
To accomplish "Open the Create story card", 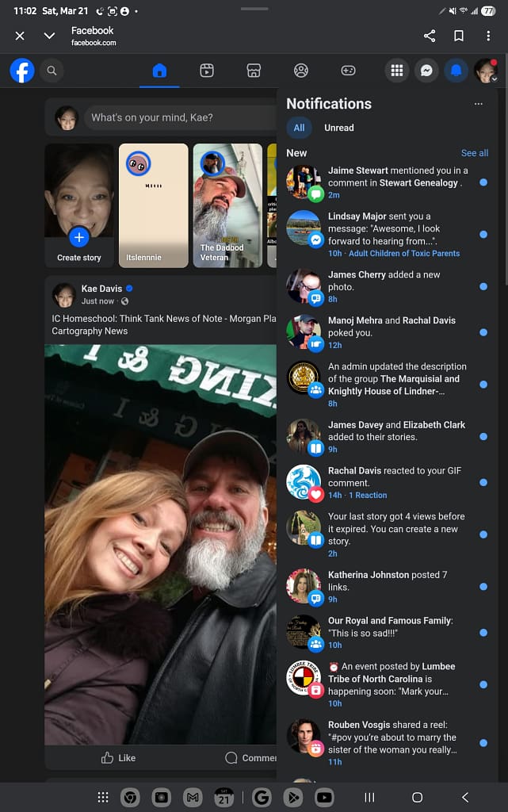I will 78,204.
